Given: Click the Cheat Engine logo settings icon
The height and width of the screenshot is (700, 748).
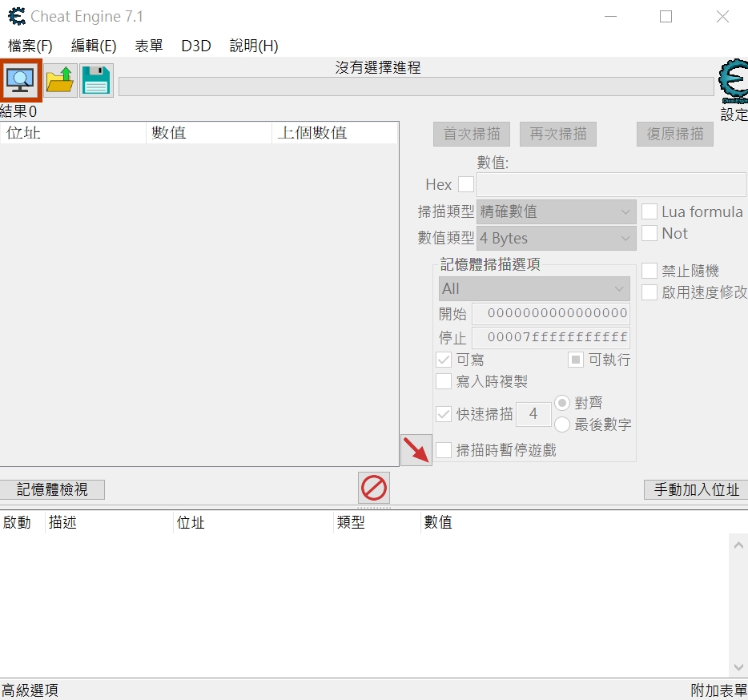Looking at the screenshot, I should point(734,81).
